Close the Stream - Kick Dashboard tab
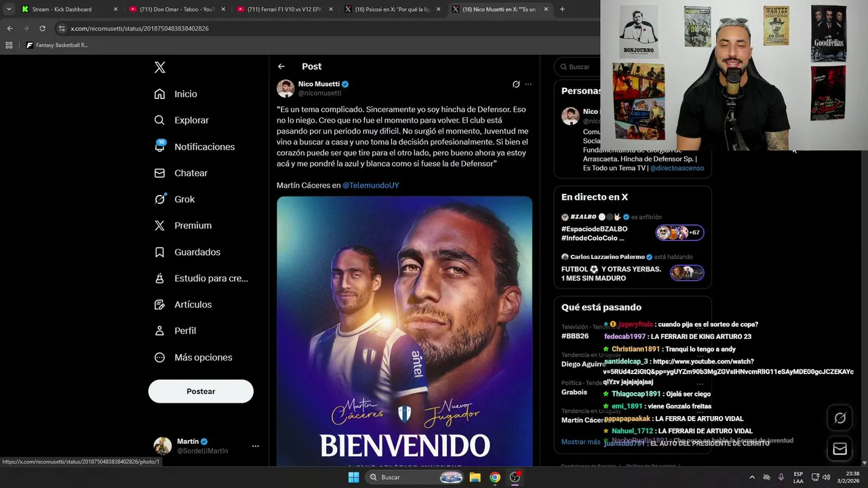 115,9
